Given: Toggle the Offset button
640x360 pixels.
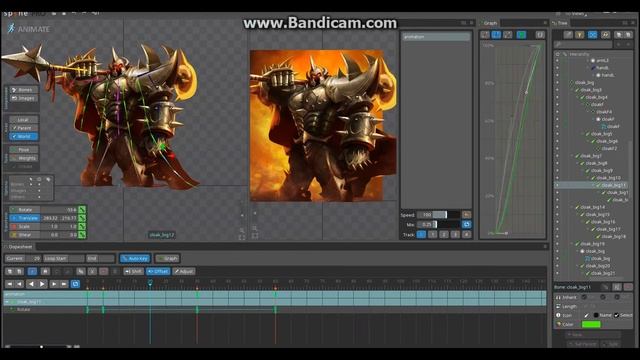Looking at the screenshot, I should point(158,271).
